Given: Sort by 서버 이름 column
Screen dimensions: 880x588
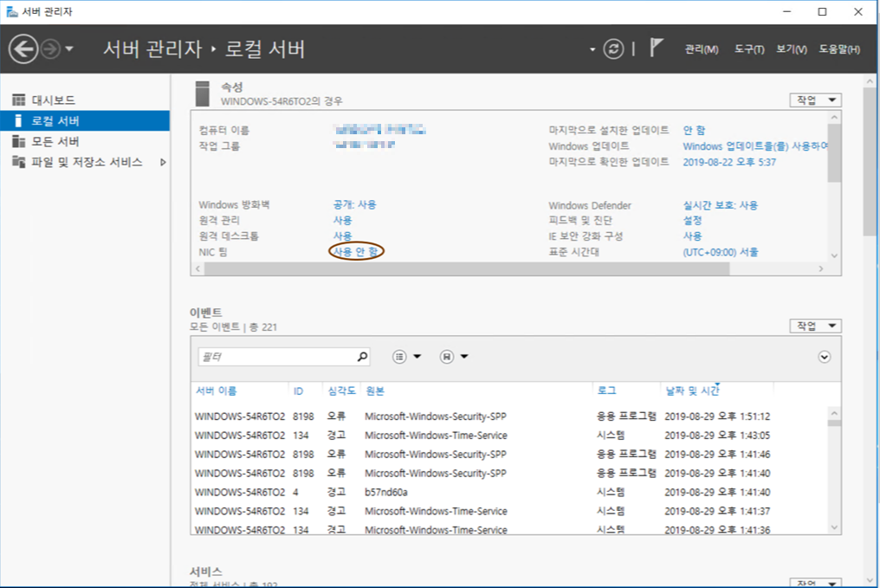Looking at the screenshot, I should tap(216, 391).
